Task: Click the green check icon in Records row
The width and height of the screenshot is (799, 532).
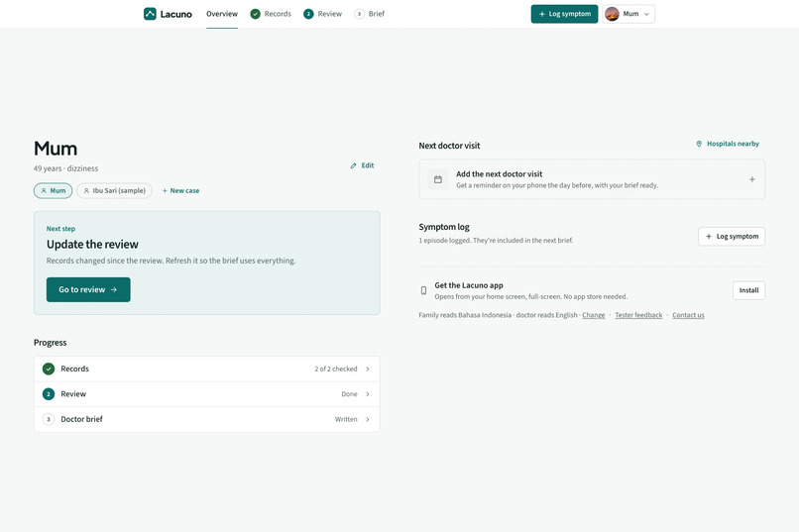Action: pos(49,369)
